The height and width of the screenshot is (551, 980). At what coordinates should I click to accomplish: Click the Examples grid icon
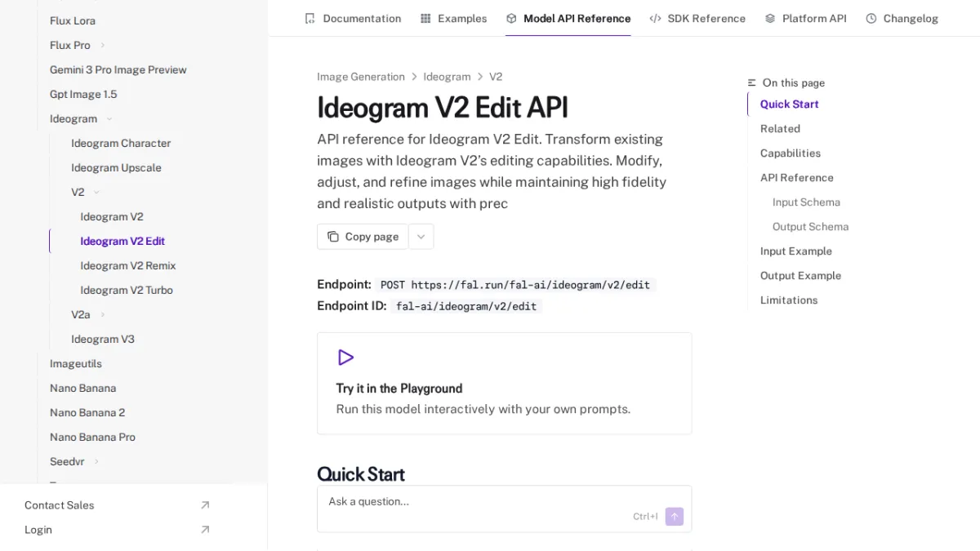click(425, 18)
